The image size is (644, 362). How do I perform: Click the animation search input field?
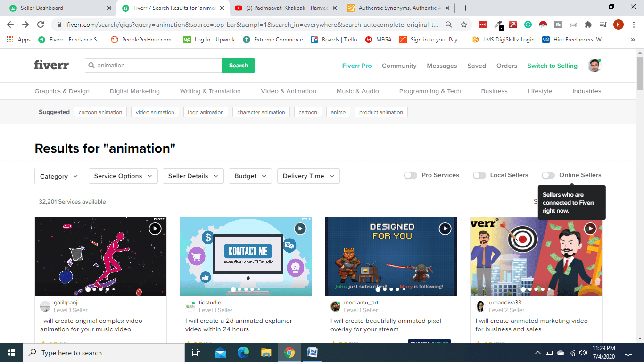[x=154, y=66]
